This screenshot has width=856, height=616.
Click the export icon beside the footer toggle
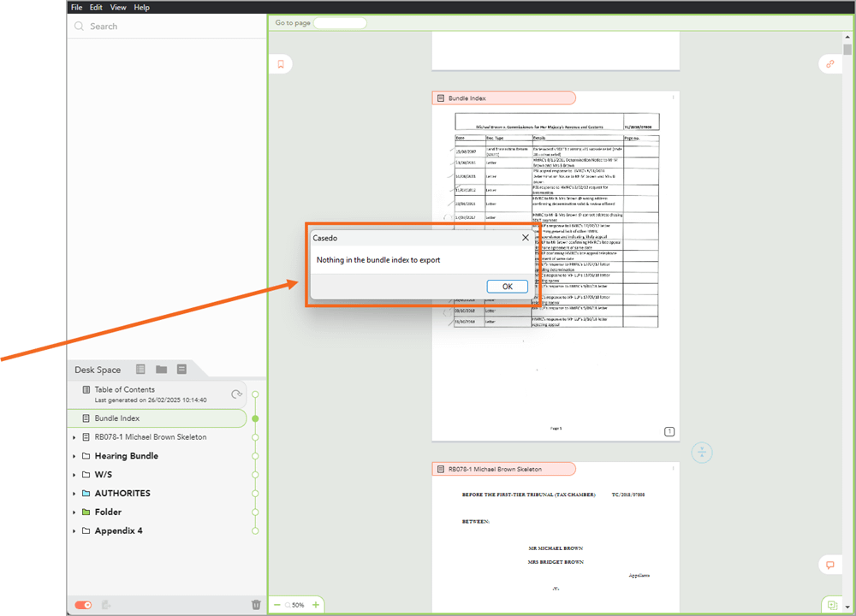pyautogui.click(x=105, y=604)
